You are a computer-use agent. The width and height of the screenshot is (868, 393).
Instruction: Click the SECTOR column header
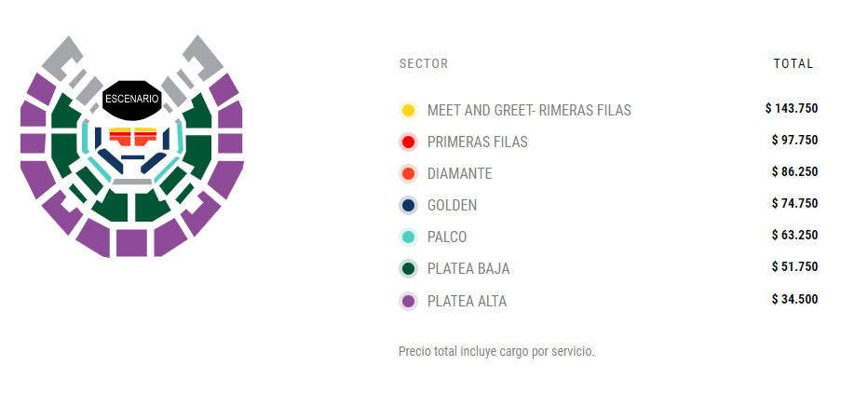(424, 64)
